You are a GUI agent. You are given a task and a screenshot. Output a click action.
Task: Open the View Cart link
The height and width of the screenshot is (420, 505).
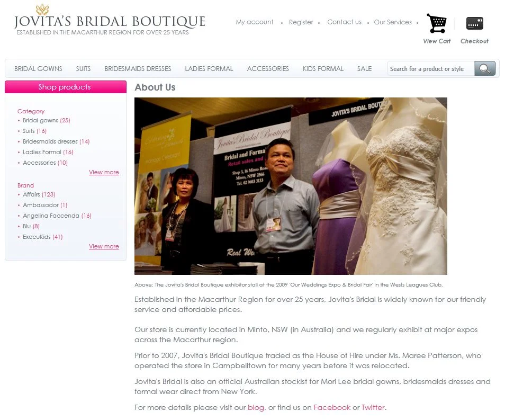437,41
